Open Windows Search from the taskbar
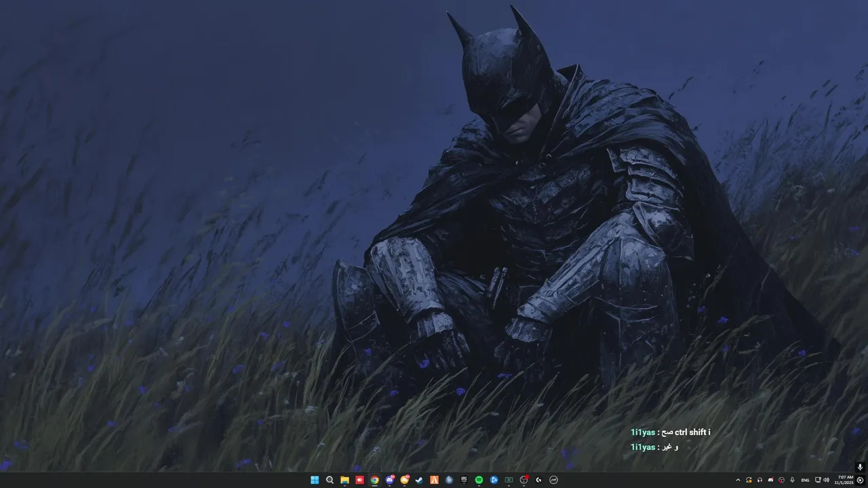The image size is (868, 488). [x=330, y=480]
